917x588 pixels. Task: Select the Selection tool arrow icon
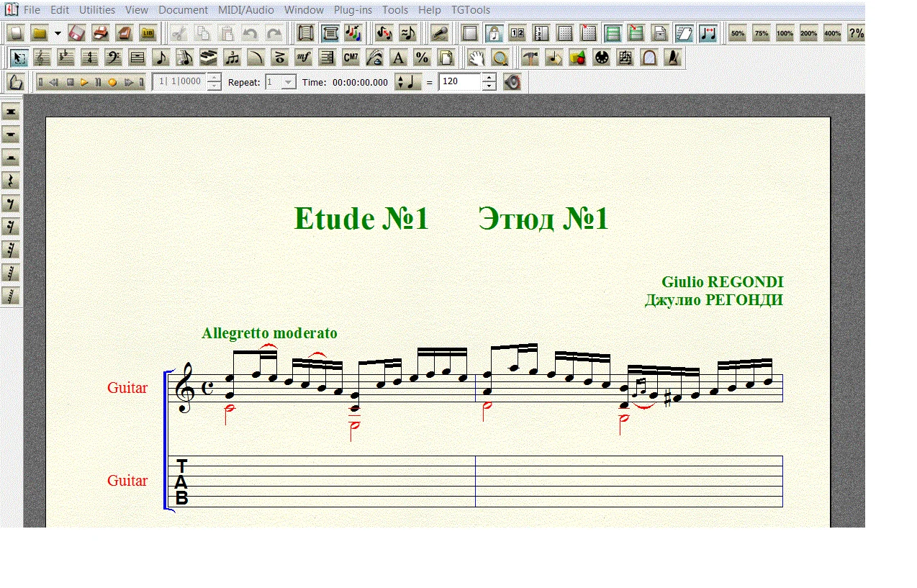(19, 58)
